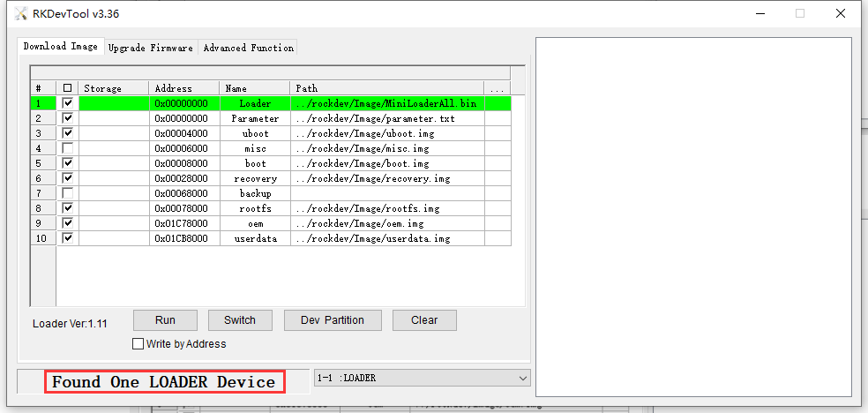Uncheck the oem row checkbox
The image size is (868, 413).
click(x=68, y=223)
